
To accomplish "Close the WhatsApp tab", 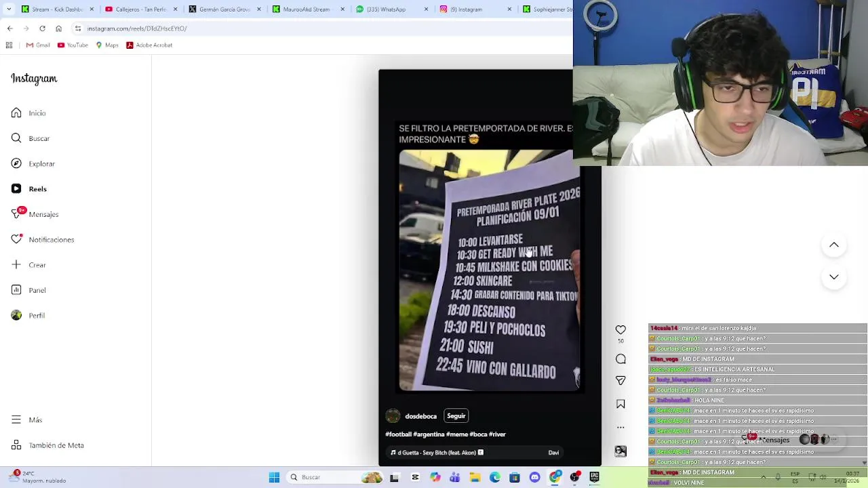I will click(x=427, y=9).
